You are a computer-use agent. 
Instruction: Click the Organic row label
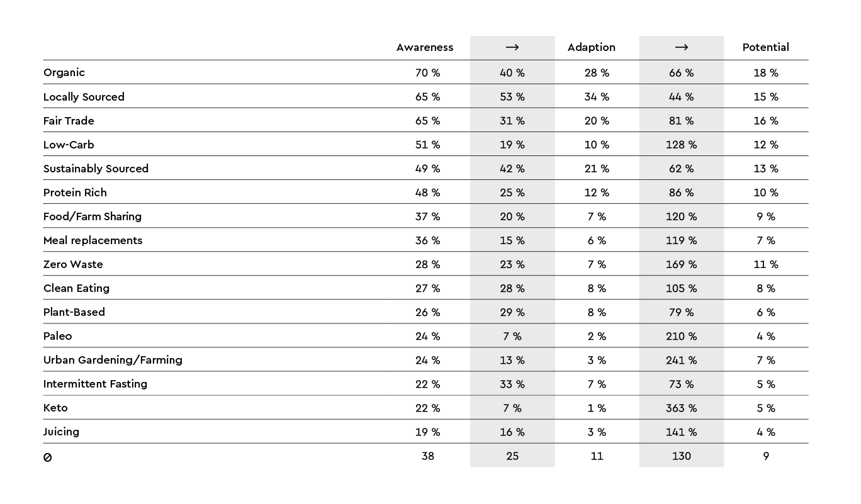[x=64, y=72]
